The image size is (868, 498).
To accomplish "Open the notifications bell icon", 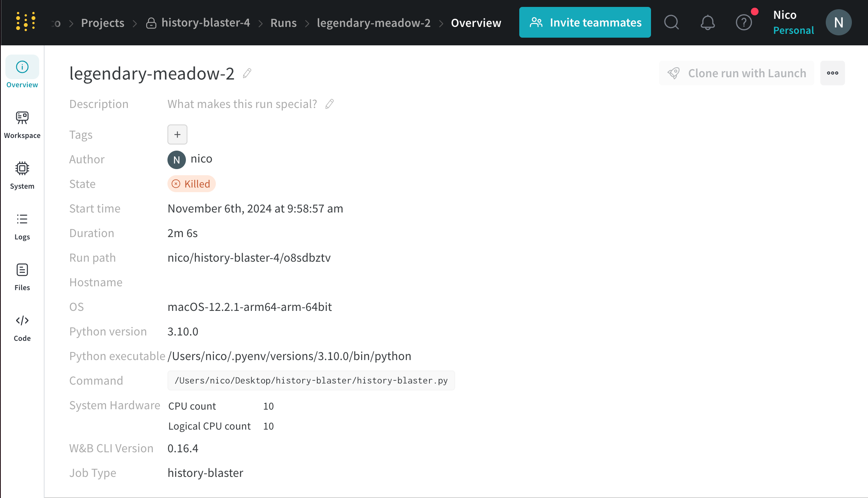I will click(707, 22).
